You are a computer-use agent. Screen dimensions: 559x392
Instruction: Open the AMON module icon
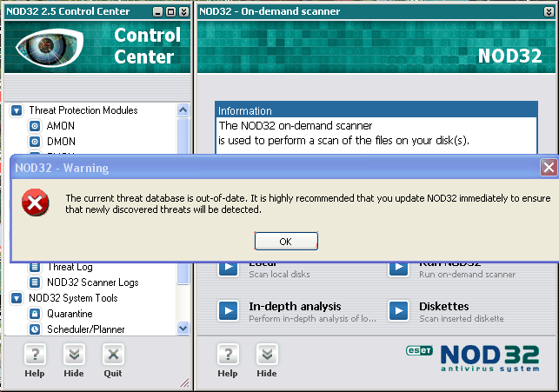click(x=35, y=126)
